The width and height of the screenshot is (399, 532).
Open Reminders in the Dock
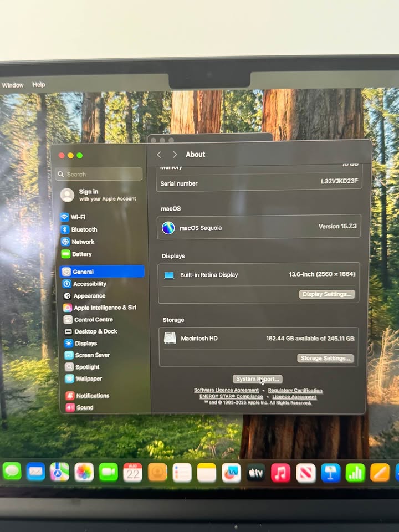coord(182,473)
